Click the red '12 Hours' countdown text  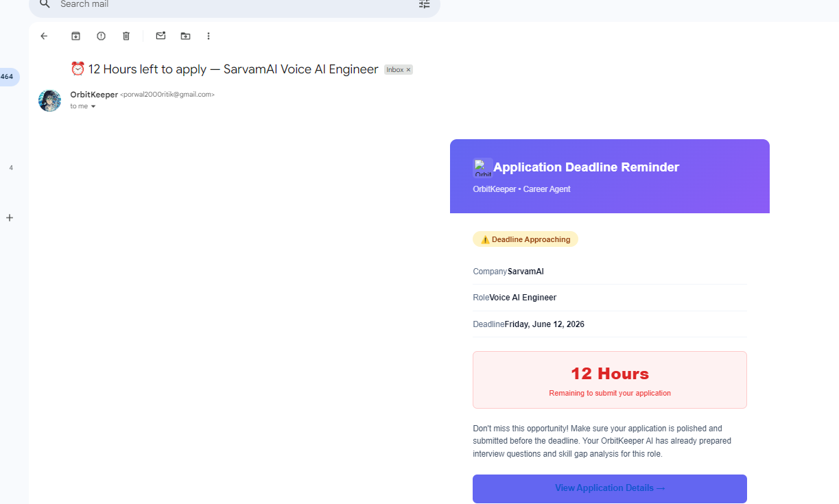click(x=610, y=374)
